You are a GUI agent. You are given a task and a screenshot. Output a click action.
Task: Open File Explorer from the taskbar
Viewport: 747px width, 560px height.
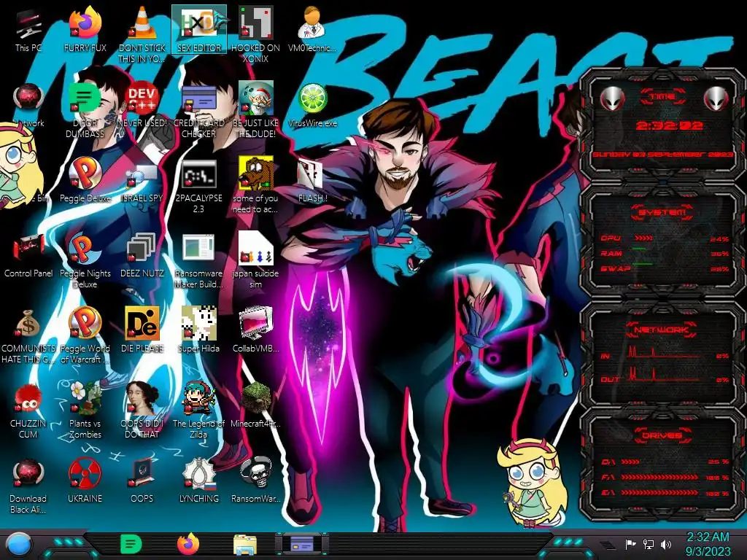pyautogui.click(x=245, y=545)
